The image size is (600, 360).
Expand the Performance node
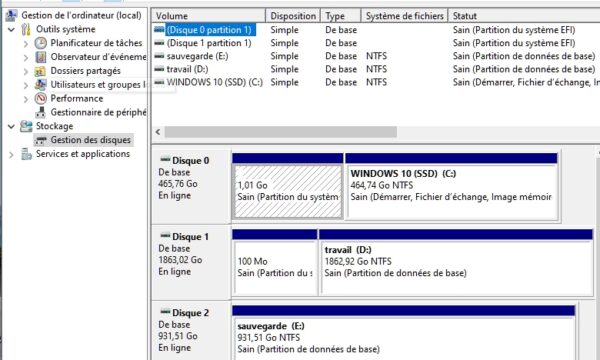(x=26, y=99)
